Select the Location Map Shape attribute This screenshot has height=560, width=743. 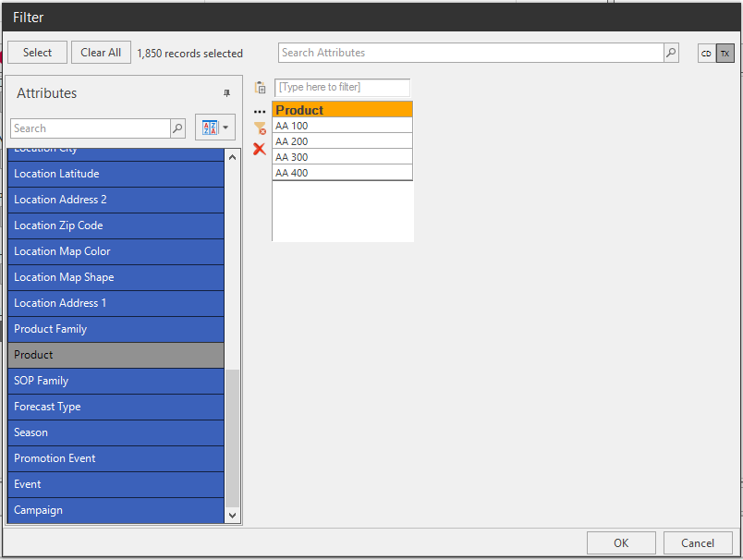pyautogui.click(x=116, y=277)
